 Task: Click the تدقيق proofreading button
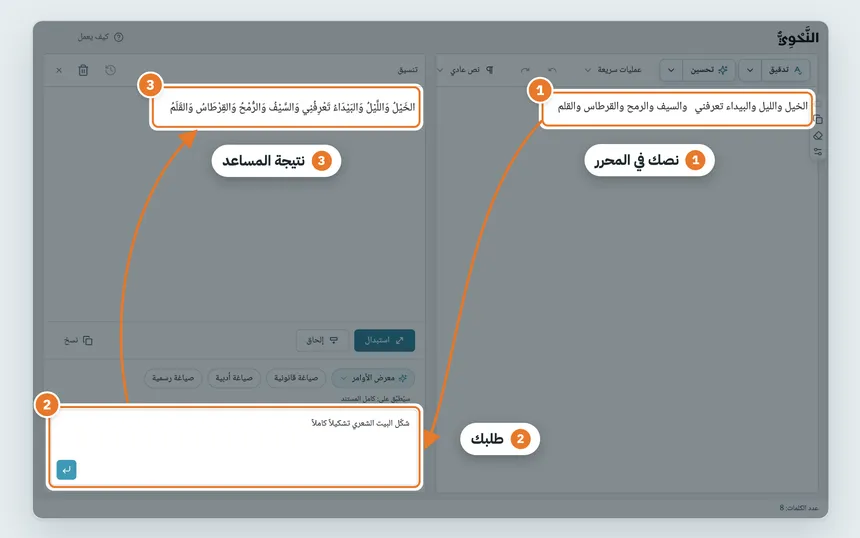(x=785, y=70)
